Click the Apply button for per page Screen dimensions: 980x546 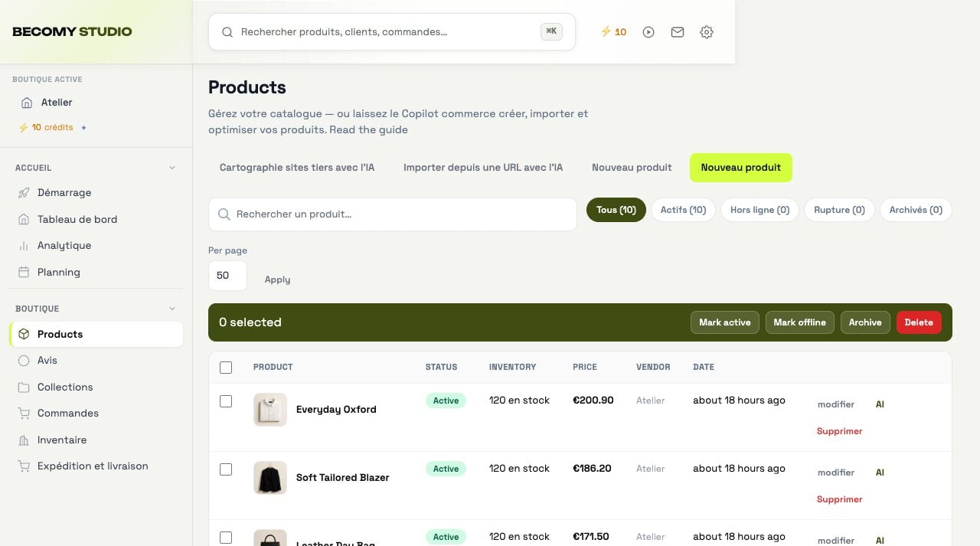pos(277,280)
